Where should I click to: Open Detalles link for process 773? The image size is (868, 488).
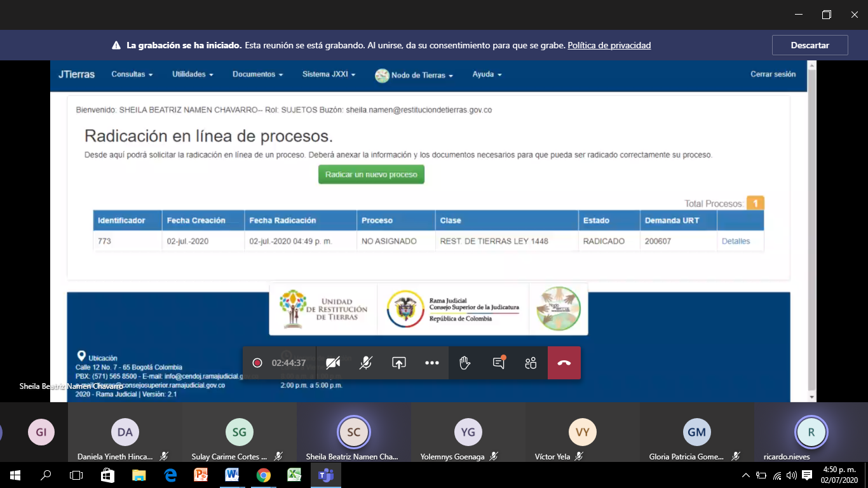click(x=736, y=241)
